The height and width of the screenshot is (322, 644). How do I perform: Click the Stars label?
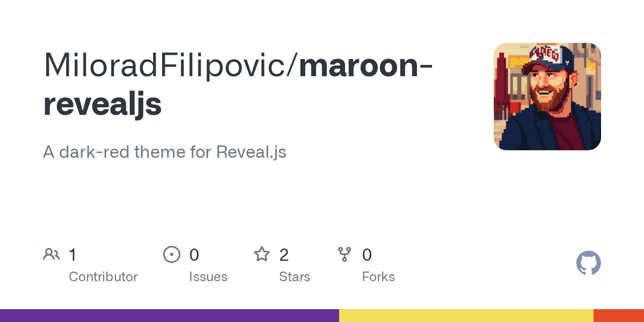click(x=295, y=277)
